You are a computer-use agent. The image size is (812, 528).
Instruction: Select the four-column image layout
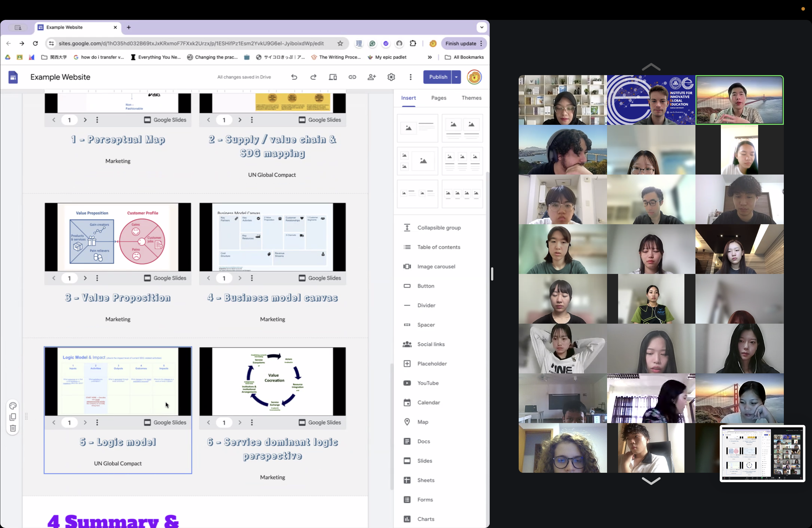tap(462, 194)
